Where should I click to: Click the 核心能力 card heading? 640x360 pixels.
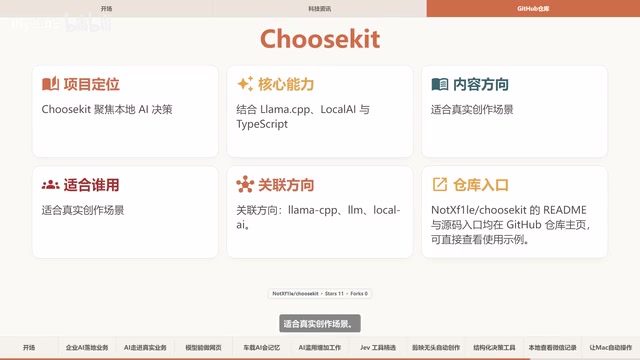click(286, 84)
